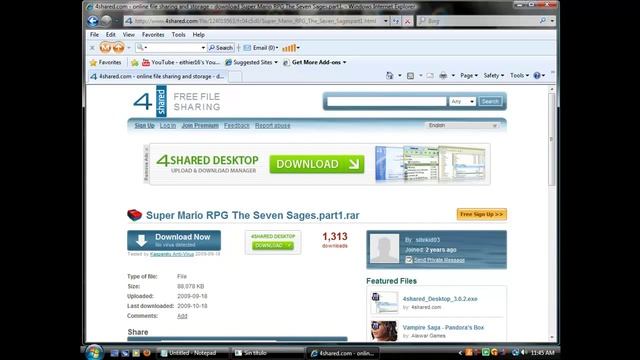The height and width of the screenshot is (360, 640).
Task: Click the Feedback link
Action: pyautogui.click(x=237, y=125)
